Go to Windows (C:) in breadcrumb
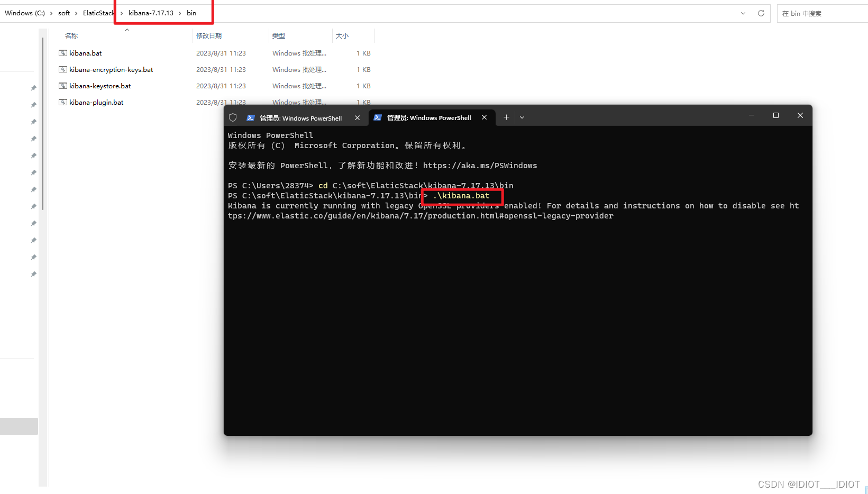868x494 pixels. coord(25,13)
